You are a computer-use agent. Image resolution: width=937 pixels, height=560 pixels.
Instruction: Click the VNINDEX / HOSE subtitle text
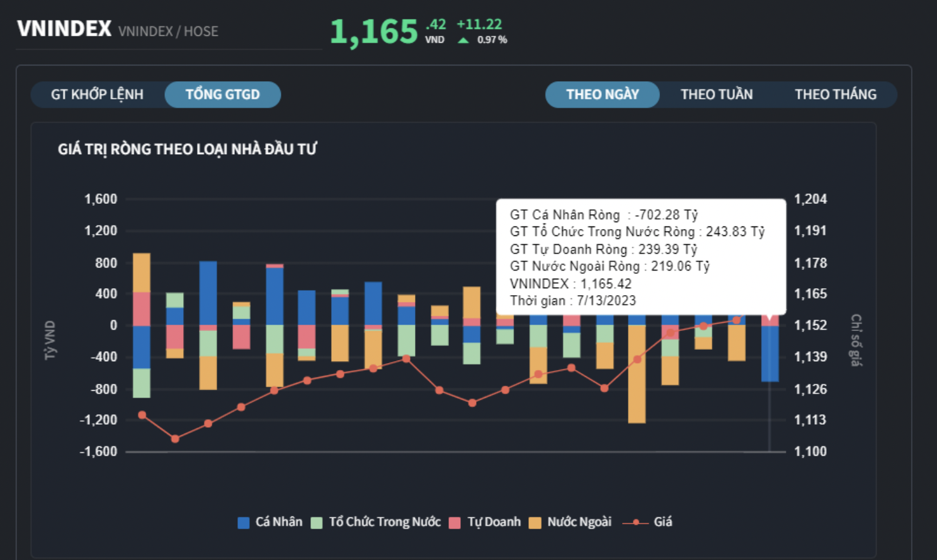click(168, 31)
